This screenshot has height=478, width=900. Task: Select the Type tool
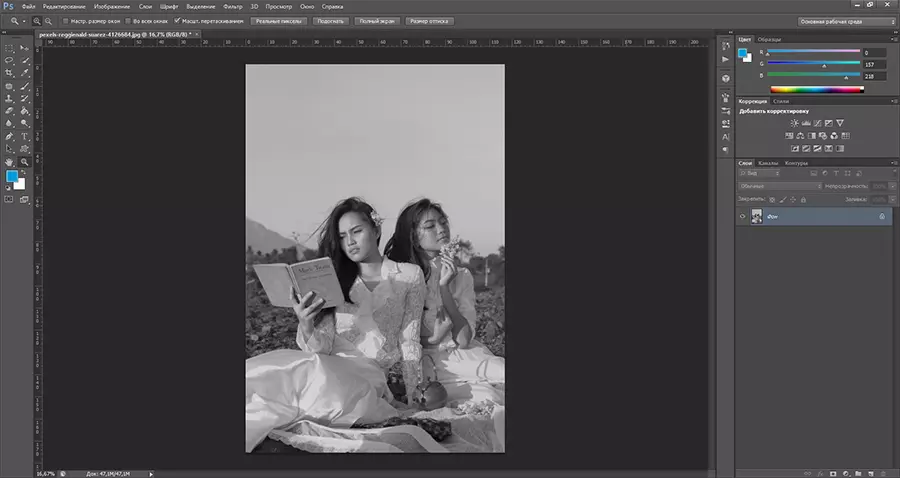tap(24, 135)
